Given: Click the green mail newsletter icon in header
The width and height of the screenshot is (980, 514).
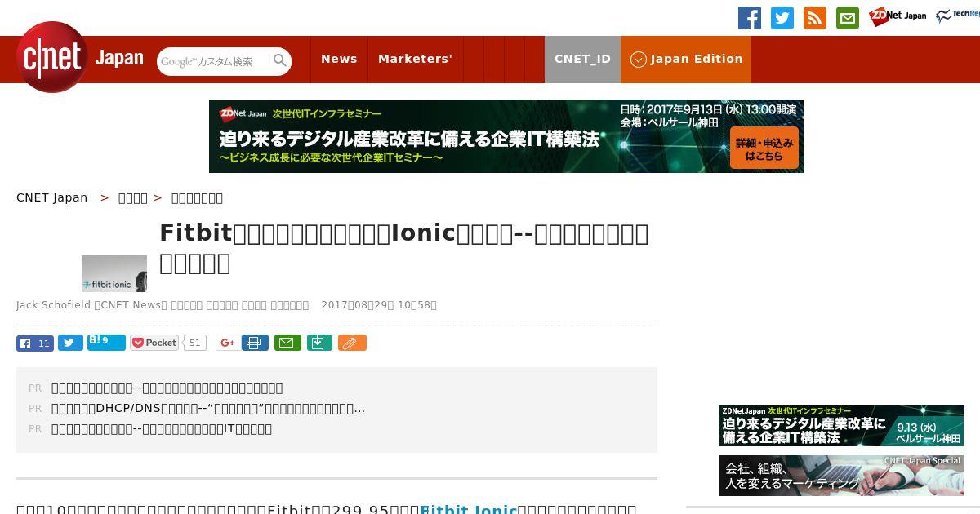Looking at the screenshot, I should coord(848,18).
